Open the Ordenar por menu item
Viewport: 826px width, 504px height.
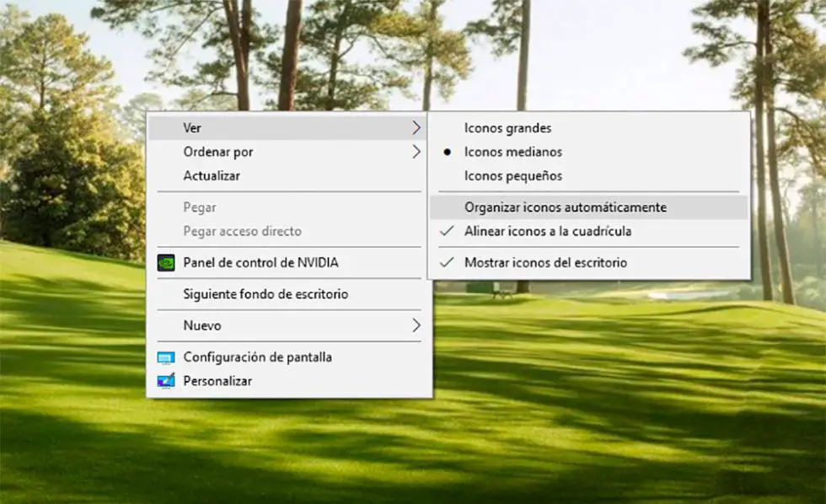coord(287,153)
